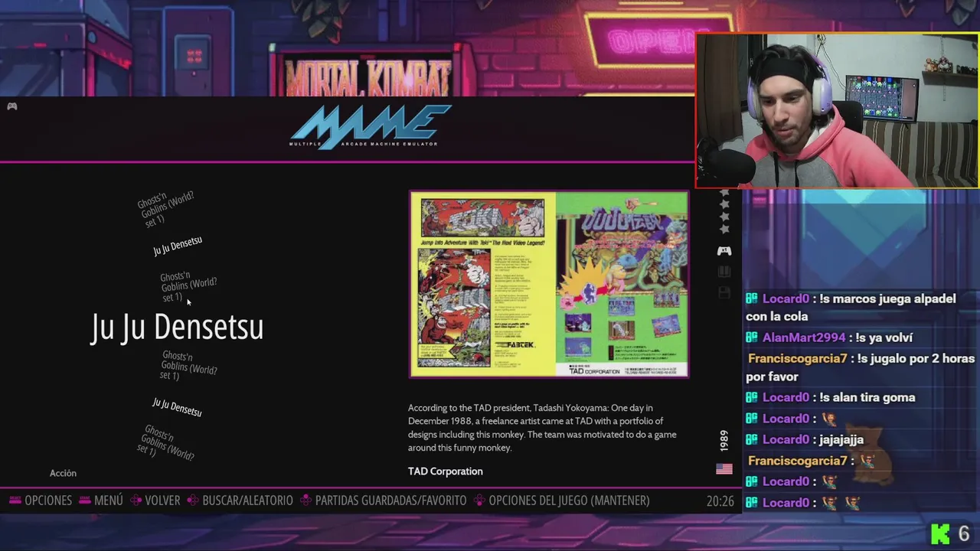Click OPCIONES DEL JUEGO (MANTENER)
The image size is (980, 551).
(x=569, y=500)
